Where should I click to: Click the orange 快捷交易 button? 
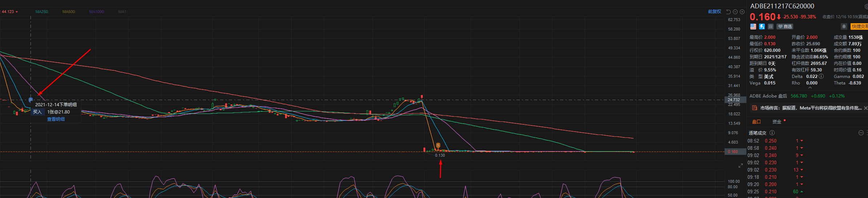point(859,26)
